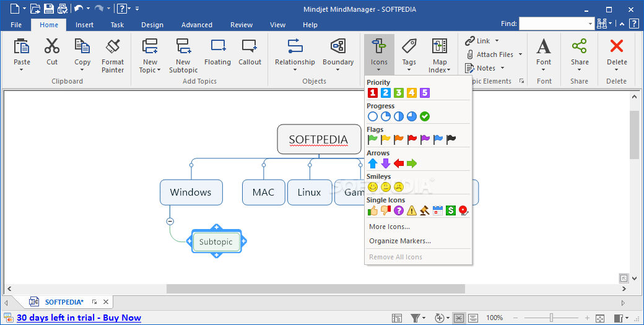Add the thumbs down single icon

pyautogui.click(x=386, y=210)
